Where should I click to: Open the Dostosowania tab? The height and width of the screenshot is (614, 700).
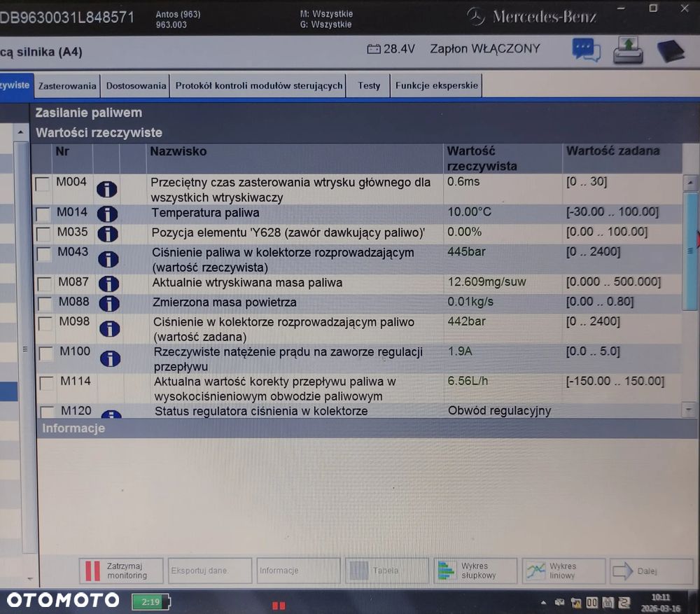point(136,85)
